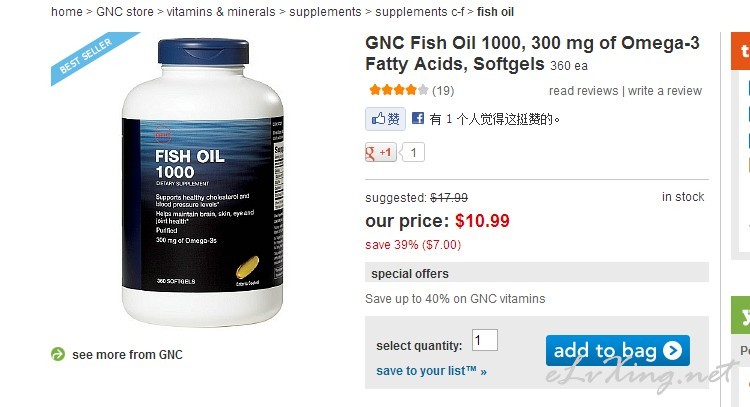Click the green arrow beside see more from GNC
This screenshot has width=750, height=407.
click(x=58, y=354)
